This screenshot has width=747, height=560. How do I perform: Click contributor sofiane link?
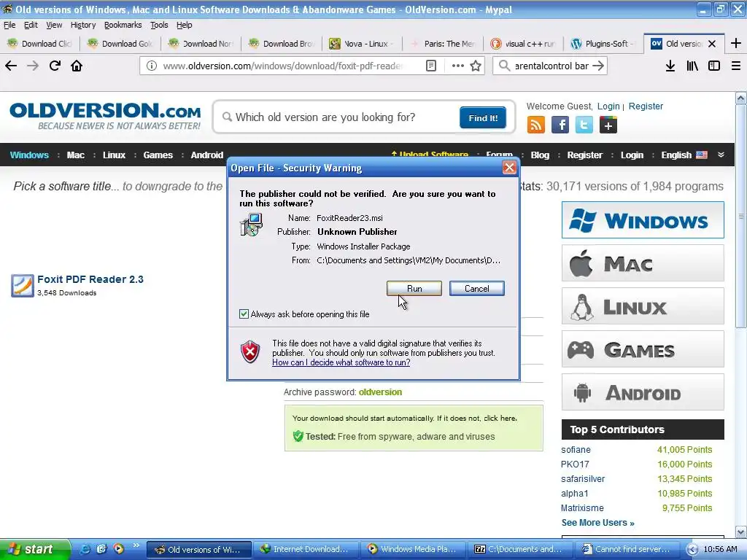click(576, 449)
